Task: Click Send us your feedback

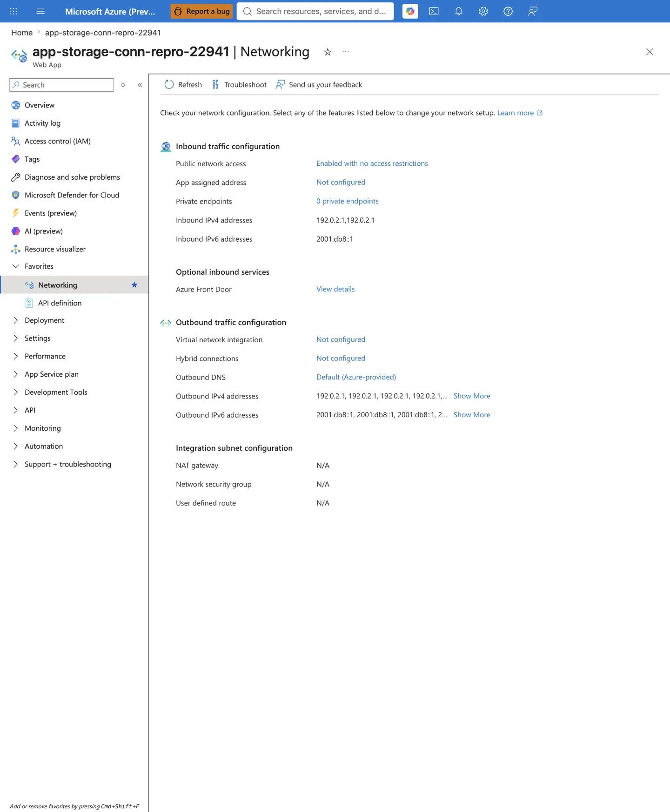Action: tap(319, 84)
